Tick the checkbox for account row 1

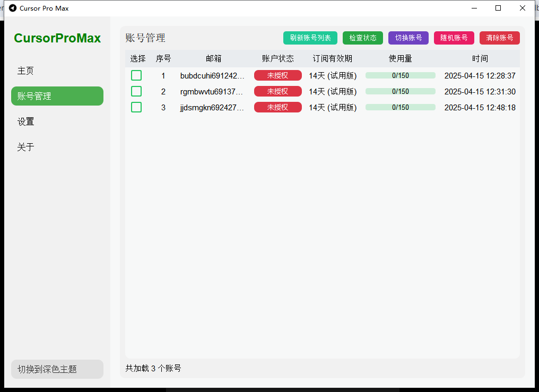click(136, 75)
